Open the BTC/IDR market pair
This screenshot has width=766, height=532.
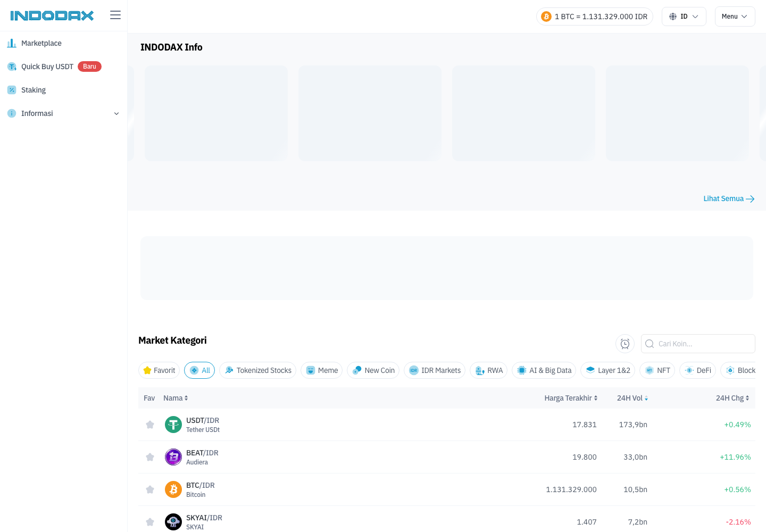201,485
